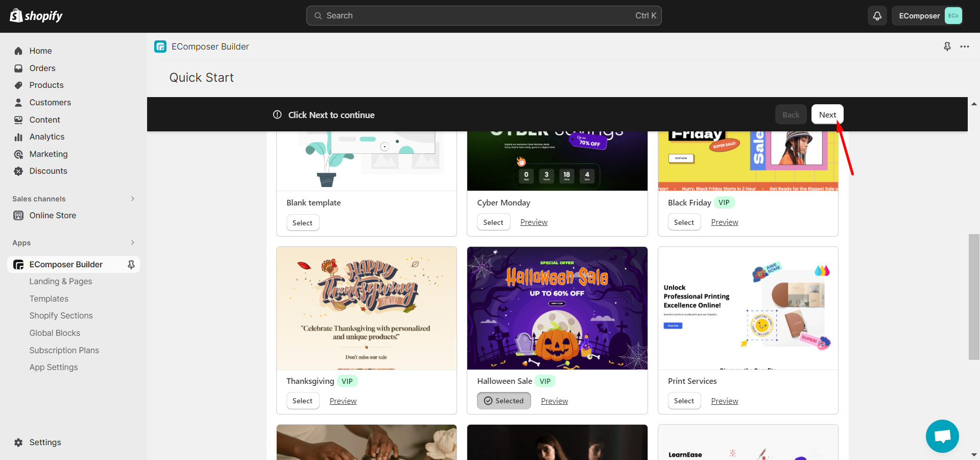This screenshot has height=460, width=980.
Task: Click the Next button
Action: point(827,114)
